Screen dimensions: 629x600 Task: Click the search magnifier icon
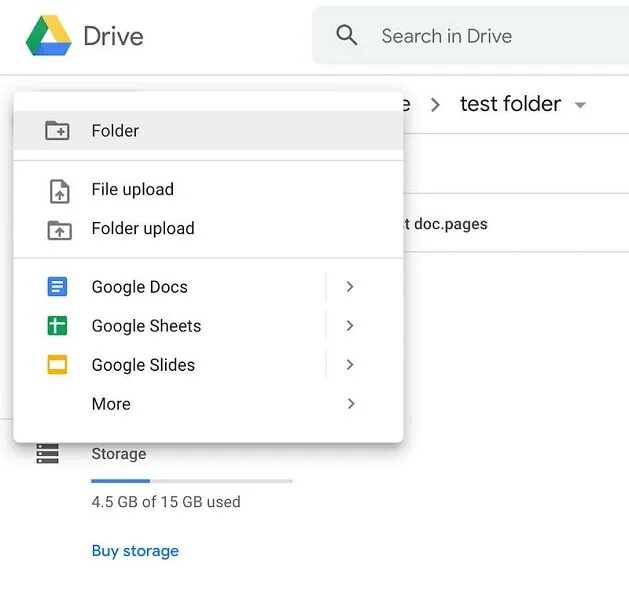(x=347, y=35)
